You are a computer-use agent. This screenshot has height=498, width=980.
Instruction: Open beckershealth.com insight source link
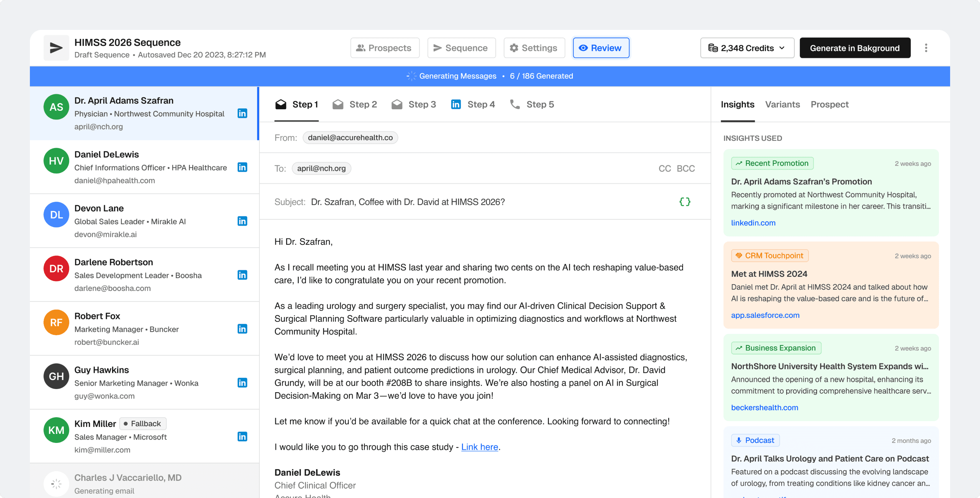pos(764,407)
